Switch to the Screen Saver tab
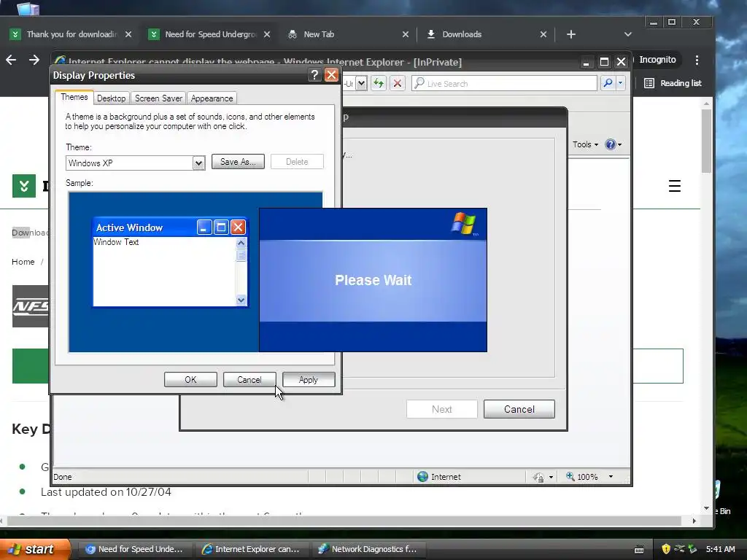 158,98
